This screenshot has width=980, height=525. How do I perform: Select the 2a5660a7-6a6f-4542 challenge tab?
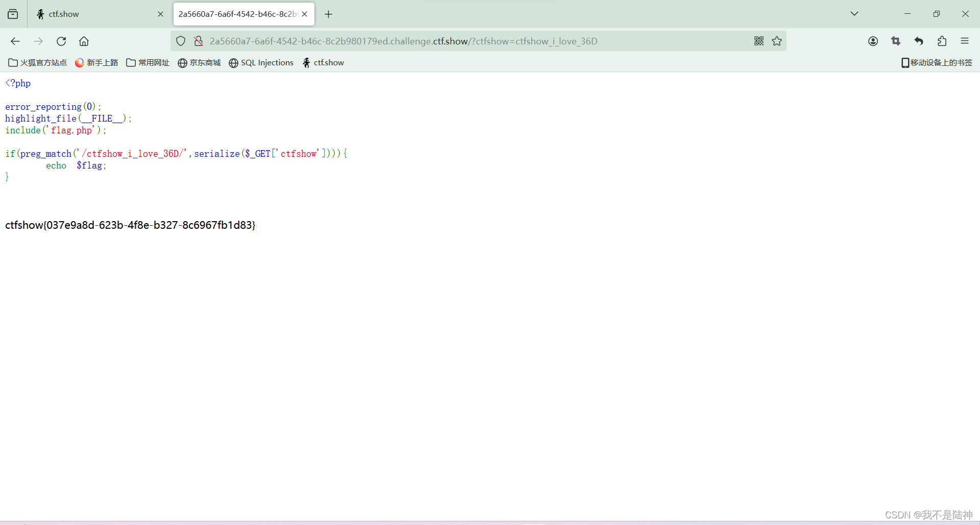point(244,14)
